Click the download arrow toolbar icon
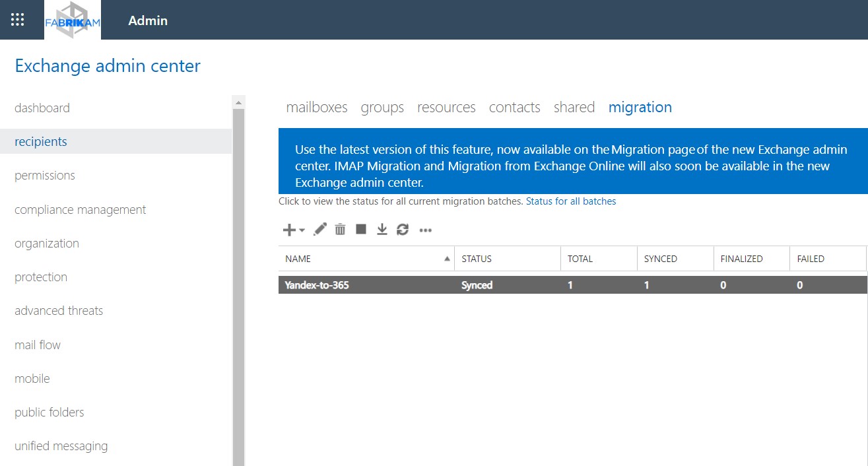The image size is (868, 466). tap(382, 229)
